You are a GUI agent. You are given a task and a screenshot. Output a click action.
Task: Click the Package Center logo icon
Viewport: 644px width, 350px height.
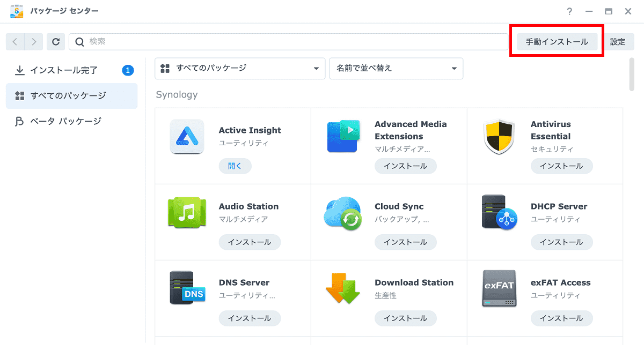(17, 11)
